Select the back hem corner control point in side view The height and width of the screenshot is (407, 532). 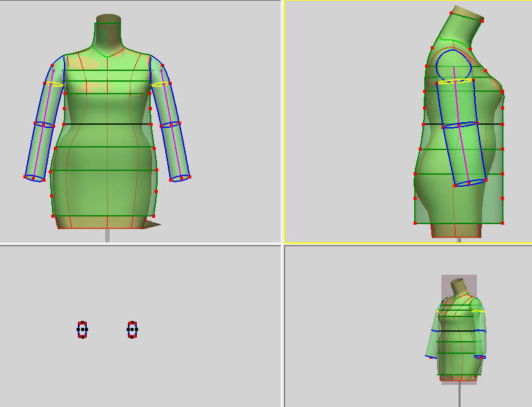415,223
